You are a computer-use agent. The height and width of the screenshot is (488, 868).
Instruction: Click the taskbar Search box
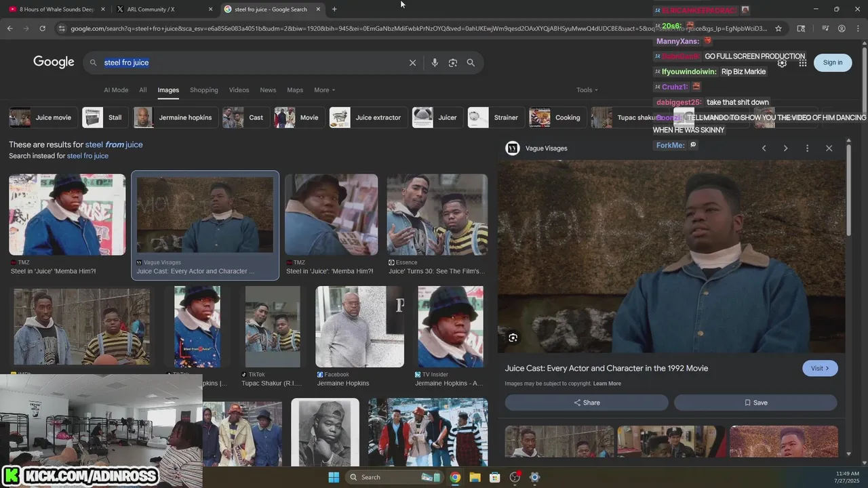pyautogui.click(x=395, y=477)
